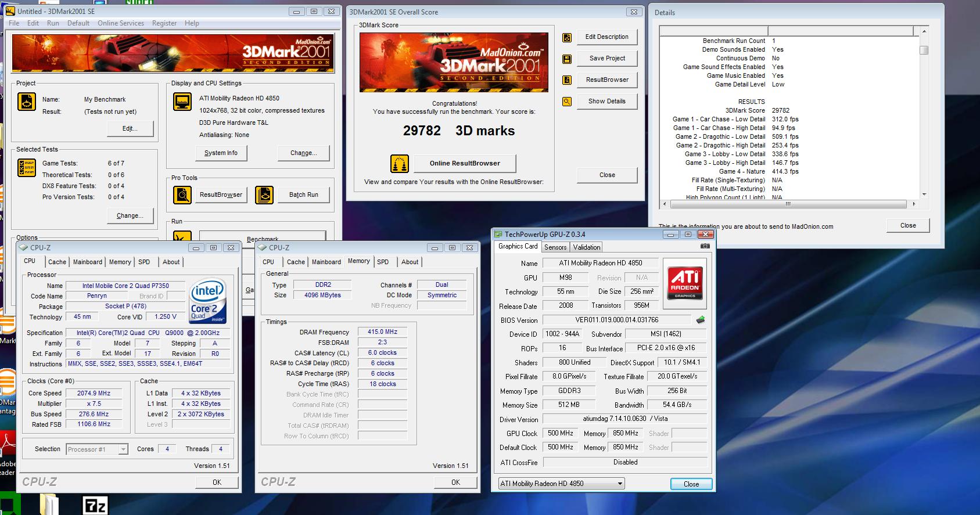
Task: Click the GPU-Z screenshot camera icon
Action: point(705,246)
